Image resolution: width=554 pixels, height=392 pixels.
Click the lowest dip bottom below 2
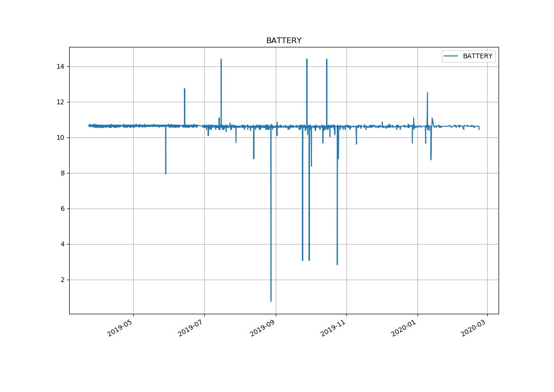(x=271, y=301)
